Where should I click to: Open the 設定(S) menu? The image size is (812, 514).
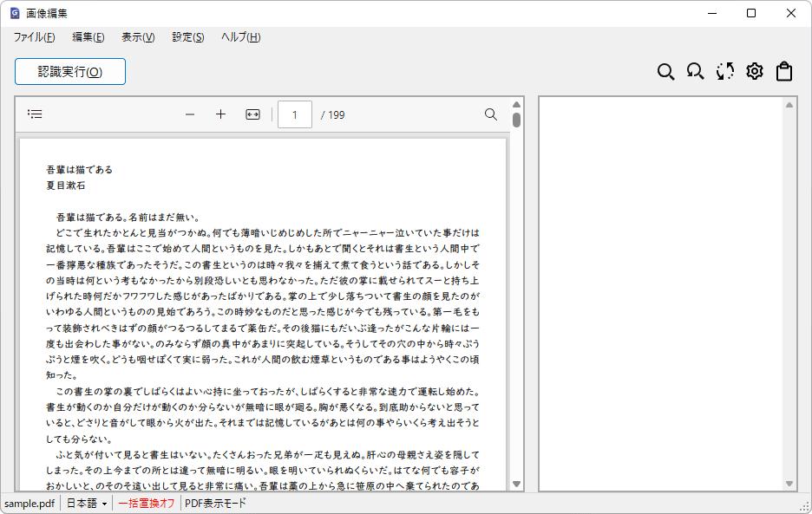188,37
